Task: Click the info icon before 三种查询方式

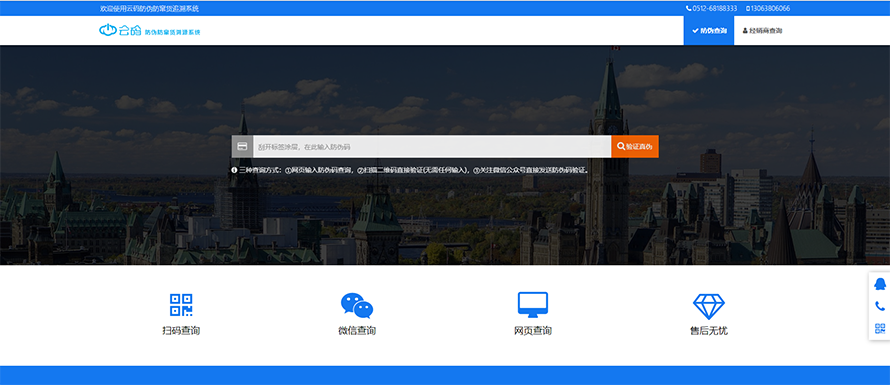Action: coord(234,170)
